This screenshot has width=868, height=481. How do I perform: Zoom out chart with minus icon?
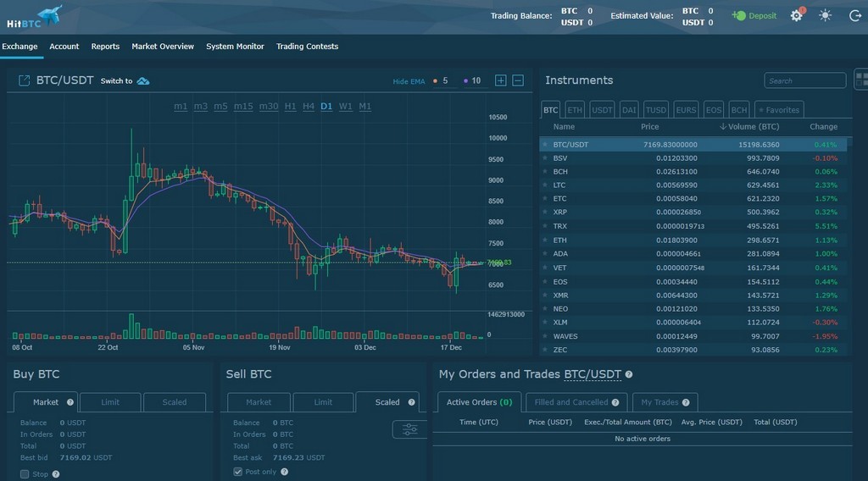(518, 80)
